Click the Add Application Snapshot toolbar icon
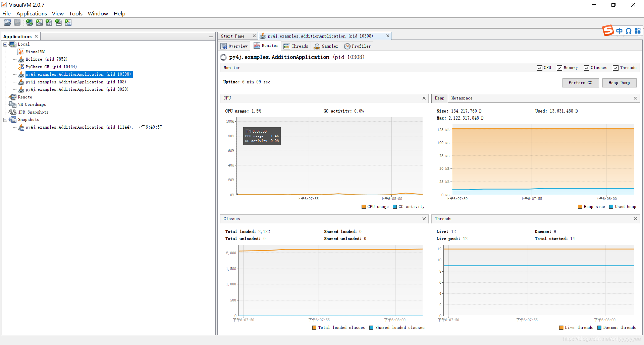644x345 pixels. point(68,22)
